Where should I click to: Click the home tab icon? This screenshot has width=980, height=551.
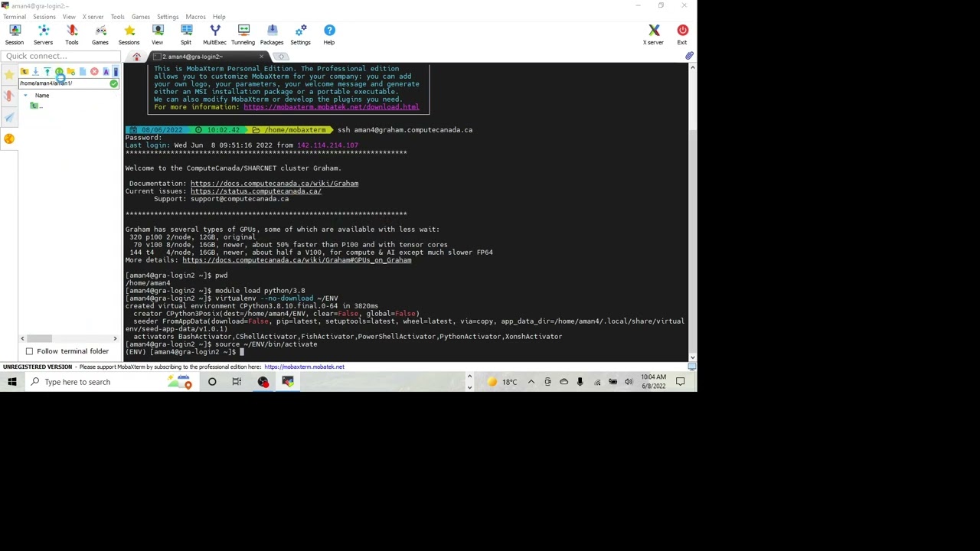click(x=136, y=57)
